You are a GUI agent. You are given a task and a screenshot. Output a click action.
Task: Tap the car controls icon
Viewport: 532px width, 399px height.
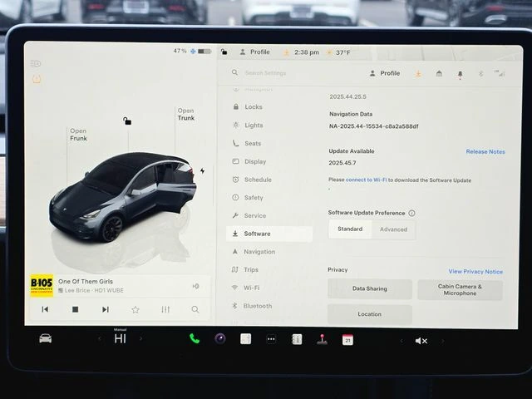click(x=45, y=338)
